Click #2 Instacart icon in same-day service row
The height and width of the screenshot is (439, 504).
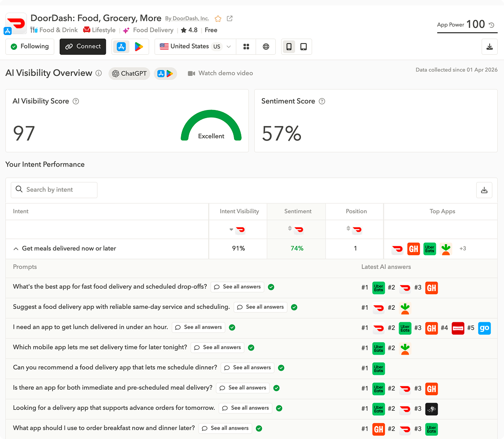point(405,308)
